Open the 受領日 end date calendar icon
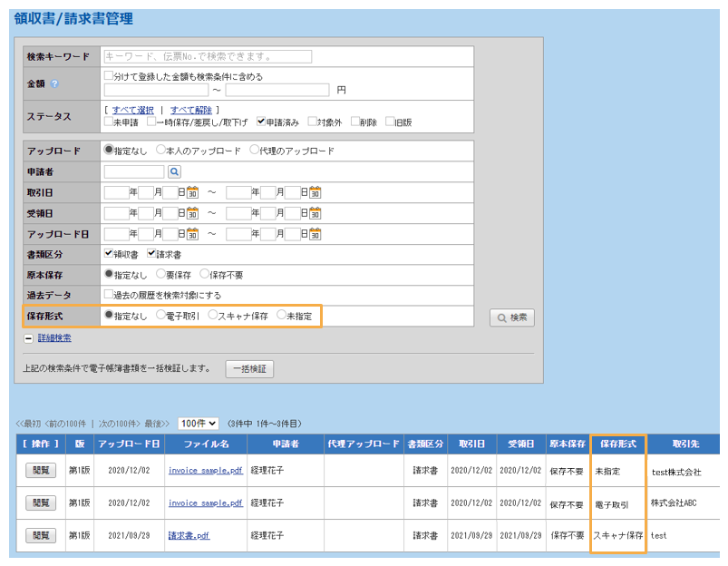This screenshot has height=566, width=728. click(x=315, y=213)
